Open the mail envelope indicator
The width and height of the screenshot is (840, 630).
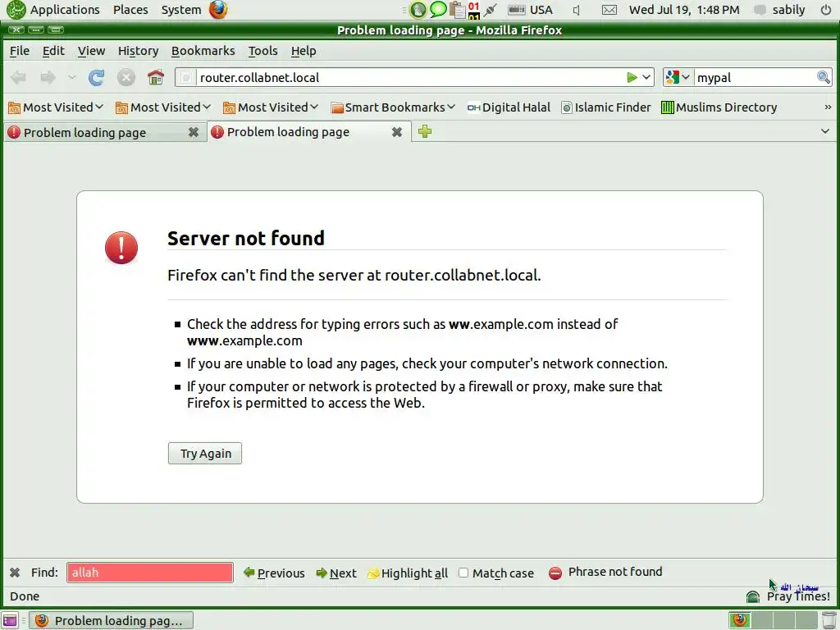click(x=609, y=10)
